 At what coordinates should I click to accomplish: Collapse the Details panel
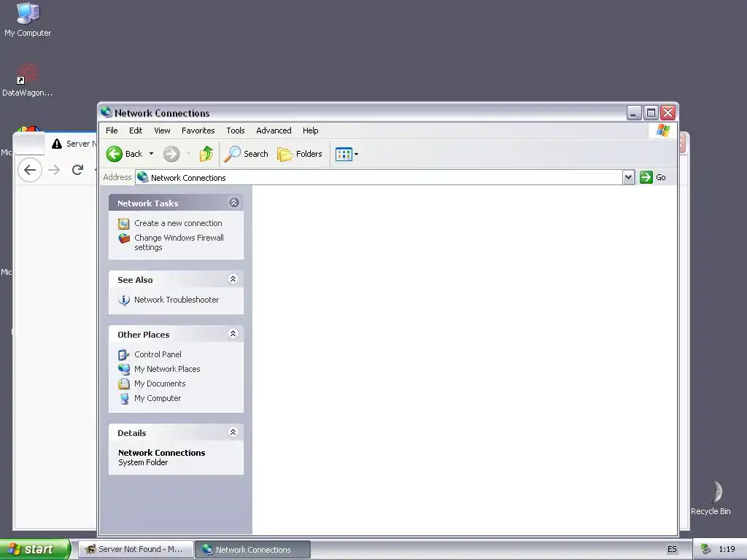click(233, 432)
